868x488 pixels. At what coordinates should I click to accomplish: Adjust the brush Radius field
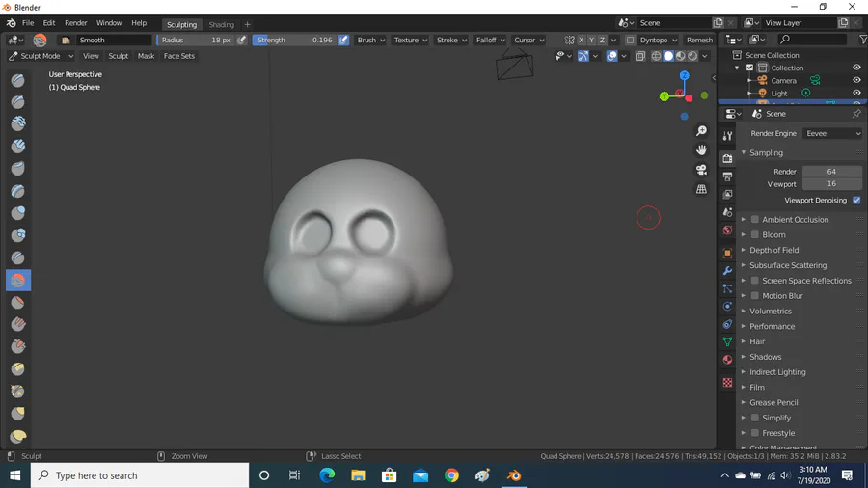tap(196, 40)
